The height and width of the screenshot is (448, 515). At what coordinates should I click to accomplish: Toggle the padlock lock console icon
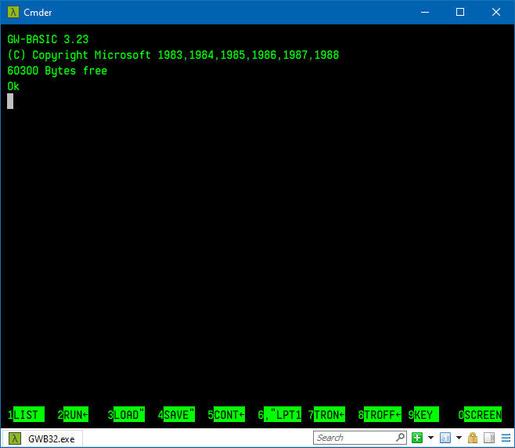point(473,438)
